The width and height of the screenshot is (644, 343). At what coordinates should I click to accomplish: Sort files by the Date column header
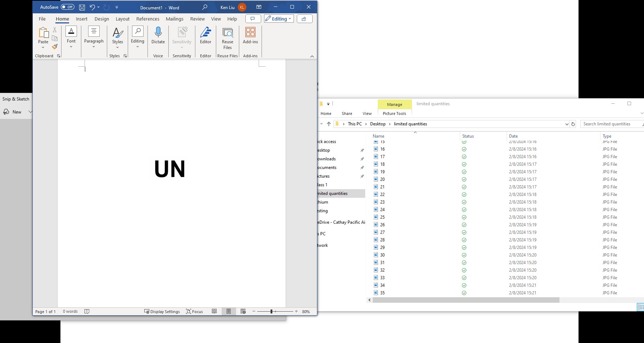513,136
